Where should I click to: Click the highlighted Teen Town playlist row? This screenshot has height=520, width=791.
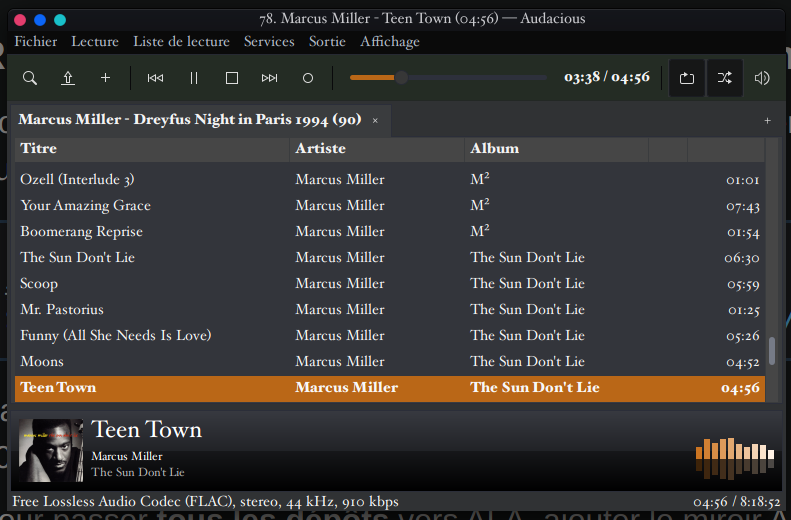click(x=390, y=388)
